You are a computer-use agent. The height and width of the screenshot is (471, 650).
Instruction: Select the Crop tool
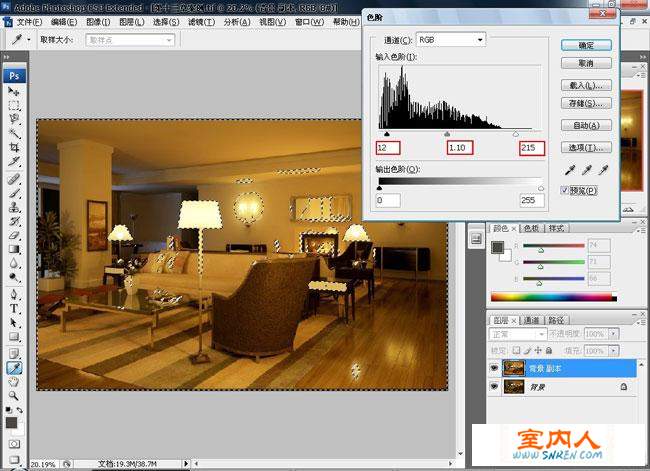tap(14, 147)
